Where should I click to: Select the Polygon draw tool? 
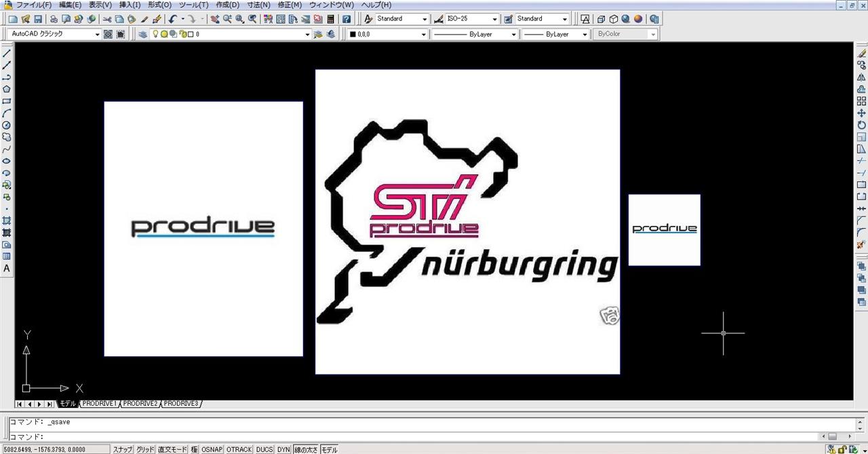click(x=7, y=89)
